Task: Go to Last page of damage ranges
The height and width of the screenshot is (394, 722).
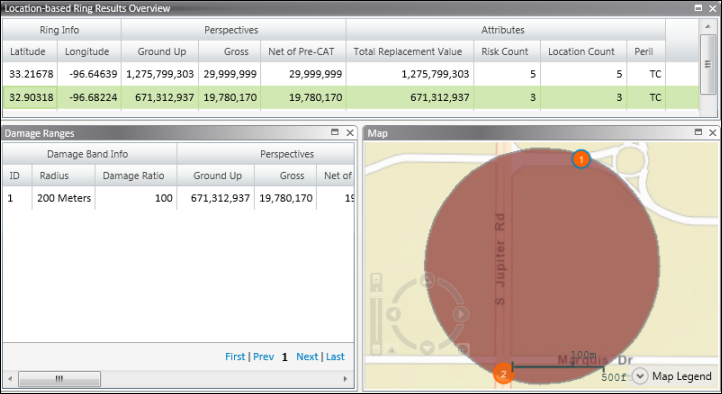Action: pos(335,357)
